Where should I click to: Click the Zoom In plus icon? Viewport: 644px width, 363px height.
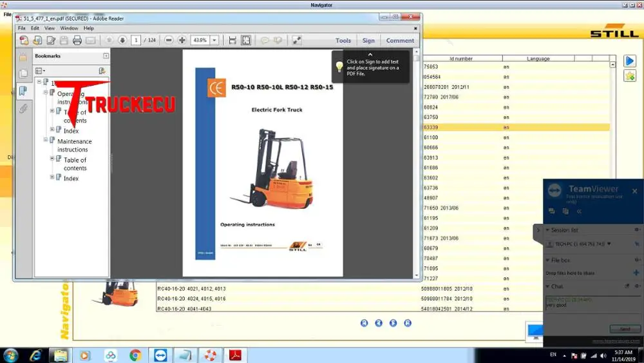click(x=182, y=40)
